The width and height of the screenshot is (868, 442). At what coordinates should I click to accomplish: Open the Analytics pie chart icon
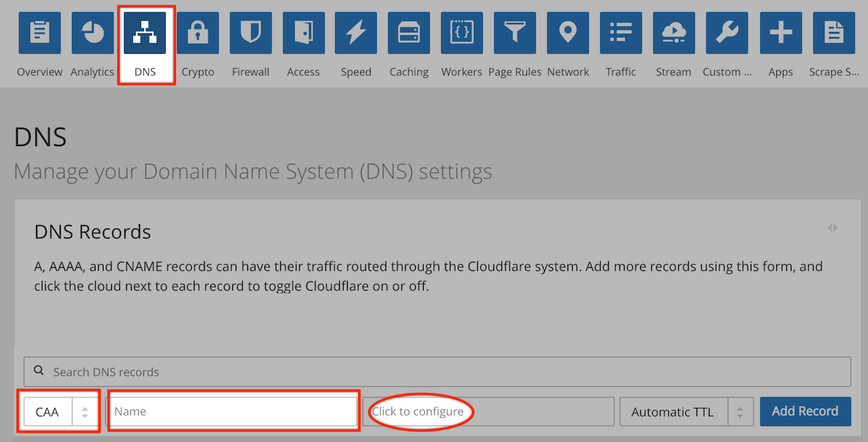[x=92, y=32]
